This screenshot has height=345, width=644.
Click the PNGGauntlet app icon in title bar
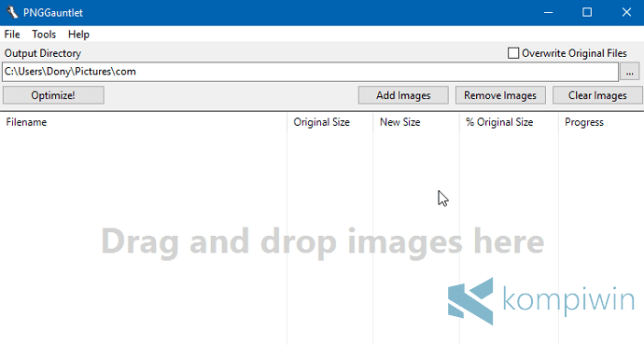[12, 12]
